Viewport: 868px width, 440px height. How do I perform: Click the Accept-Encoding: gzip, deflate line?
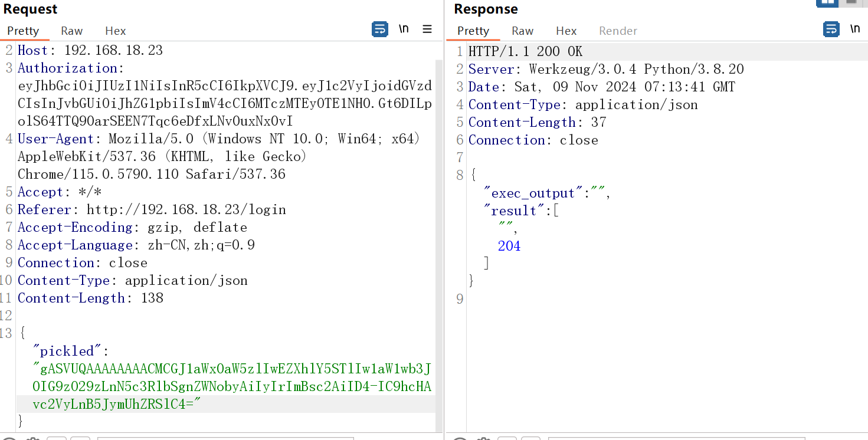click(132, 227)
